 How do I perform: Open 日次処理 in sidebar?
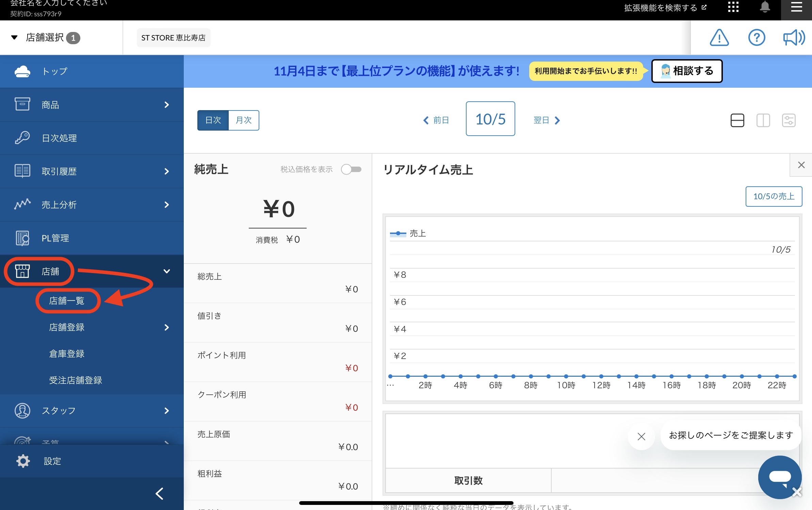point(59,138)
